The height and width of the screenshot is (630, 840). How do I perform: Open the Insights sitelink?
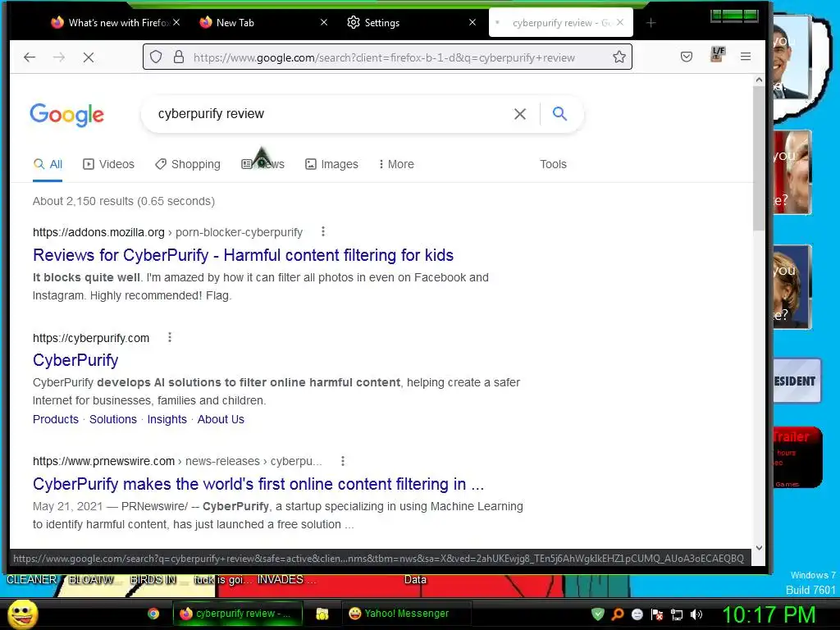(x=167, y=419)
